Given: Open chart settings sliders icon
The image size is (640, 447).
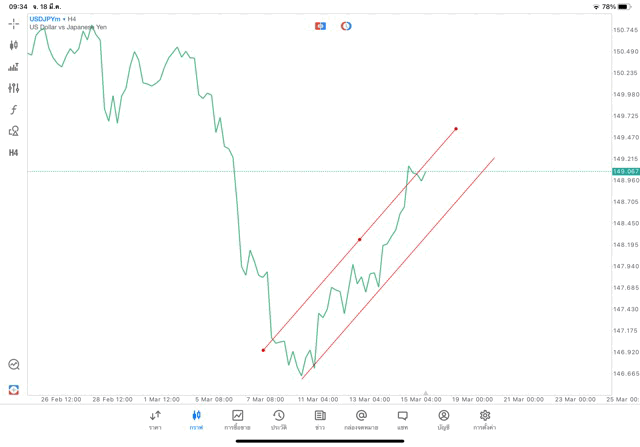Looking at the screenshot, I should [x=13, y=88].
